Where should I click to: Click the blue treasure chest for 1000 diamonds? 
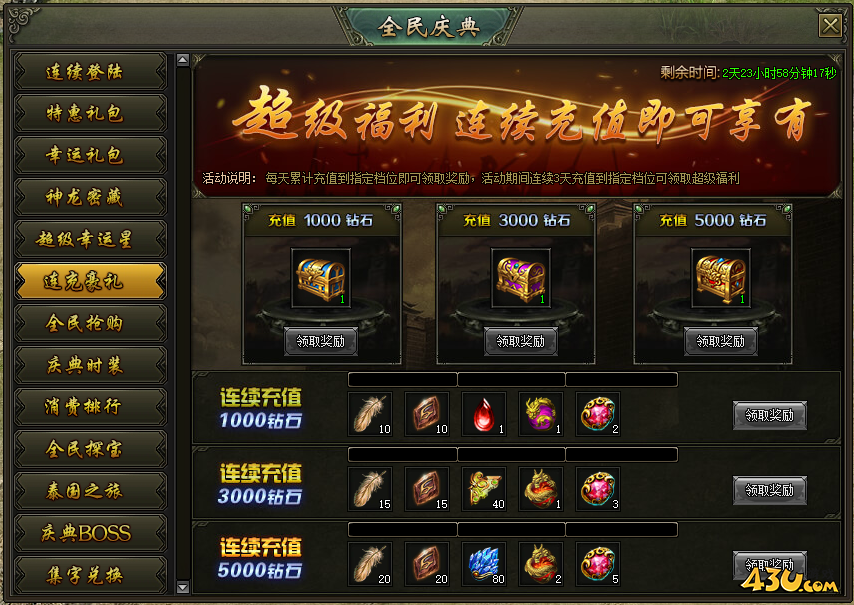[321, 278]
